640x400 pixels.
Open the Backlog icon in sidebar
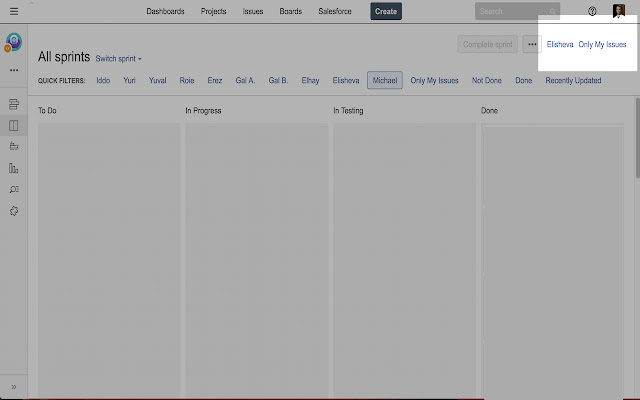pyautogui.click(x=13, y=104)
